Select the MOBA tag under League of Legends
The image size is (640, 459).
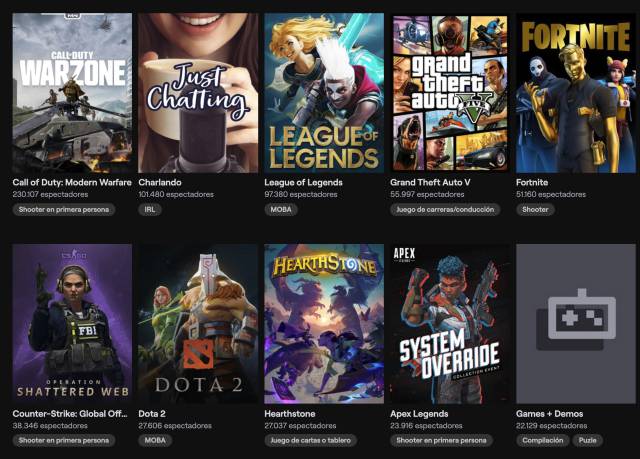pos(281,209)
